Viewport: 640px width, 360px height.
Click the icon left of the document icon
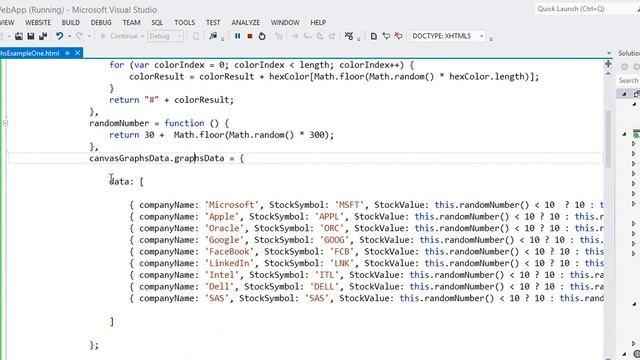[349, 36]
